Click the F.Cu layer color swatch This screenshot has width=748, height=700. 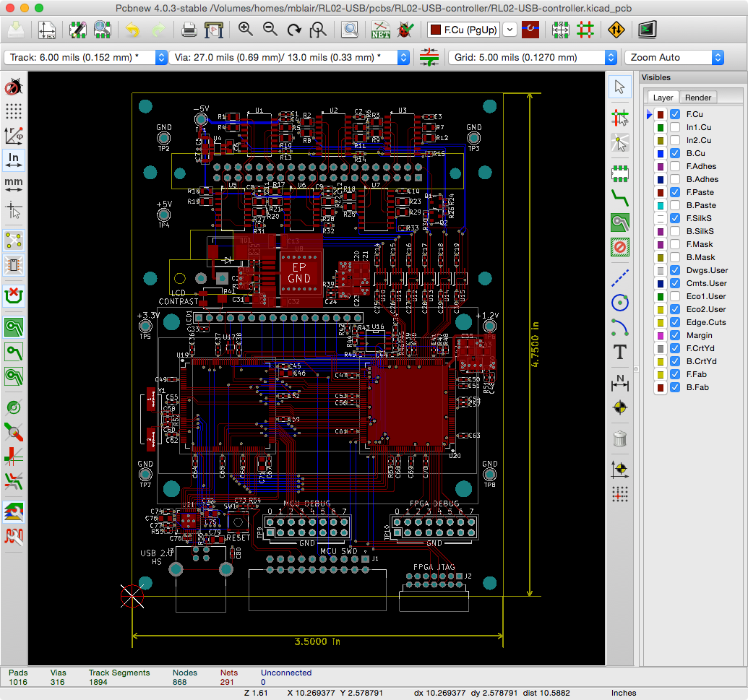click(661, 114)
